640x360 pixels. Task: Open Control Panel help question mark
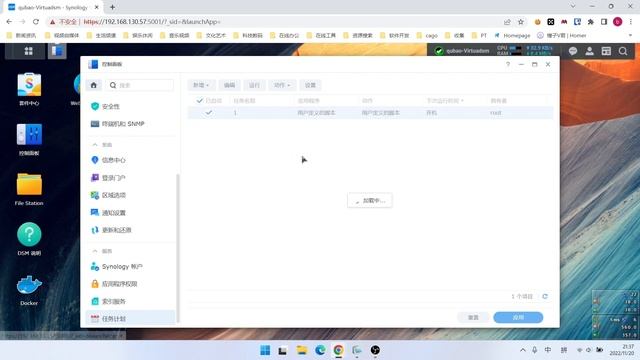508,64
